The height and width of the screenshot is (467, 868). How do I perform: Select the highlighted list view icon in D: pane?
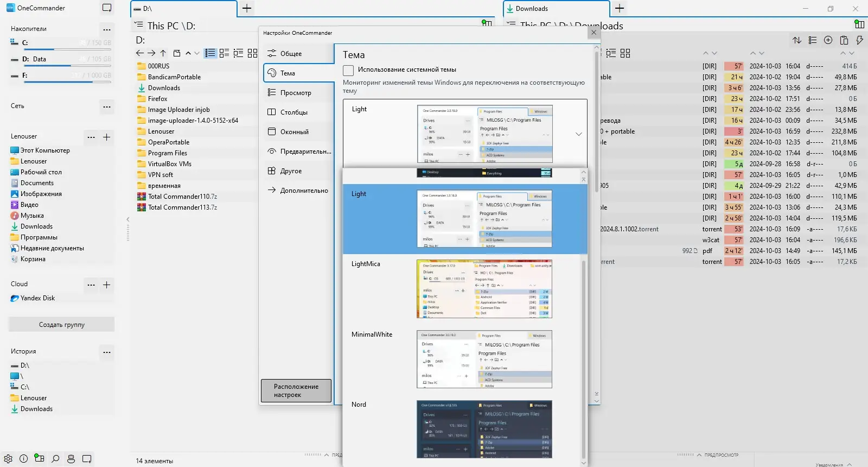(210, 53)
